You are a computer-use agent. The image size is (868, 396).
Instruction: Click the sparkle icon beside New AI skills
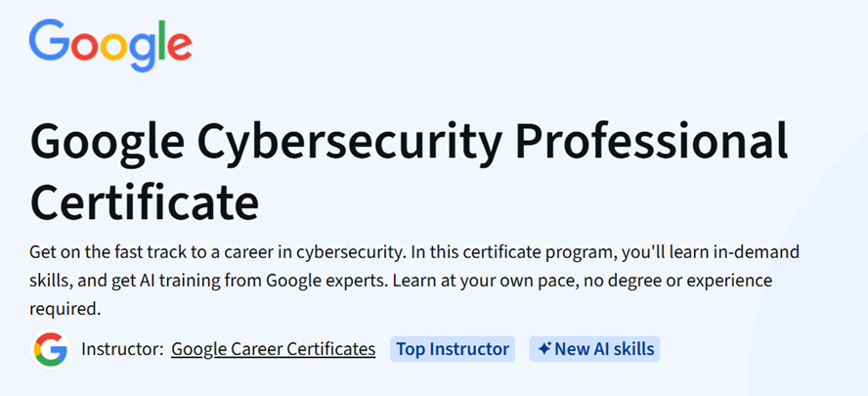[544, 349]
